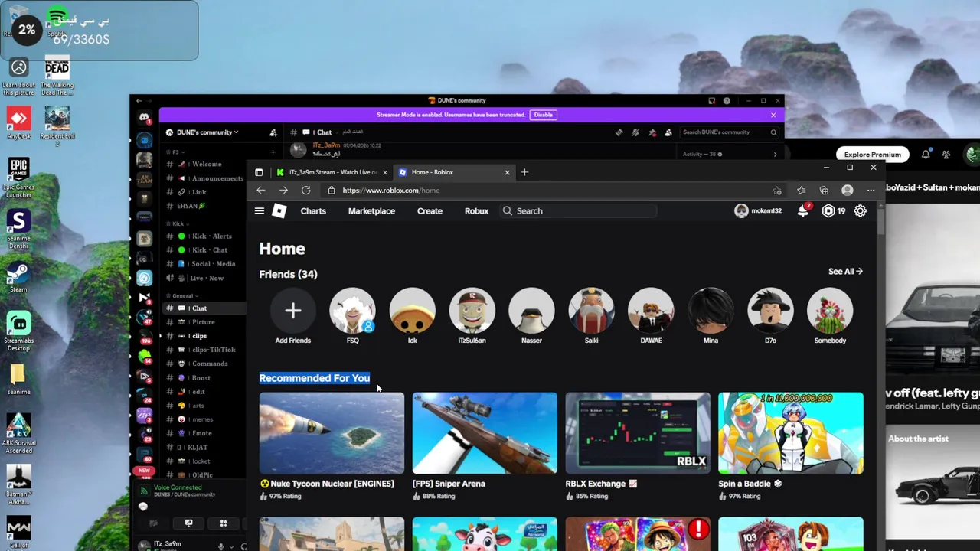Open Nuke Tycoon Nuclear game thumbnail

tap(332, 433)
